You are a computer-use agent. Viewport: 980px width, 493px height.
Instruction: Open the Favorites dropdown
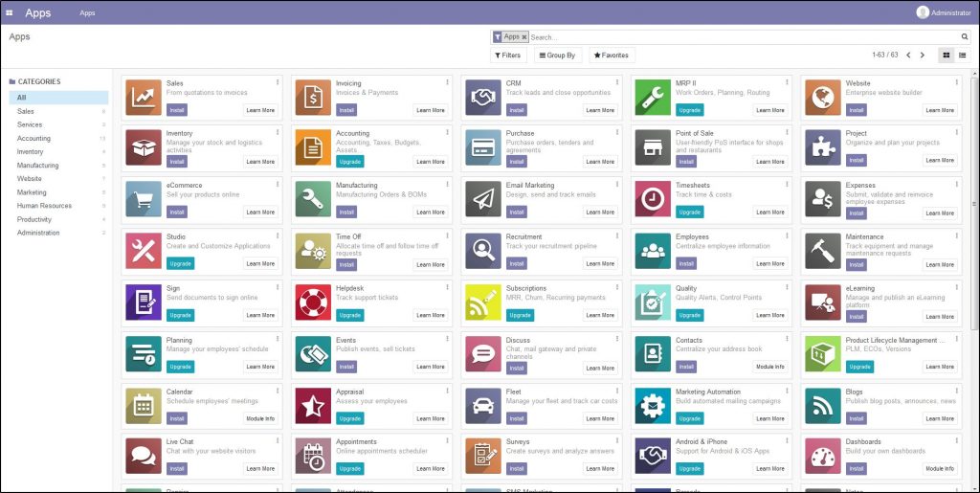[612, 56]
